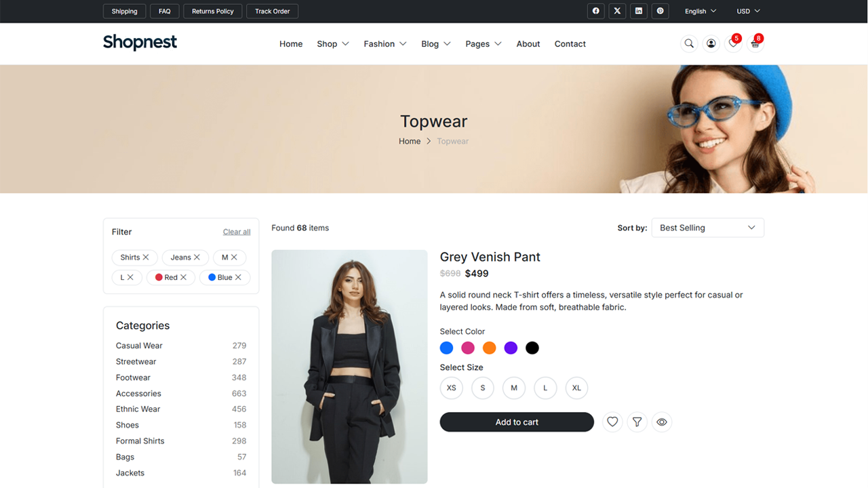868x488 pixels.
Task: Remove the Shirts filter tag
Action: coord(146,258)
